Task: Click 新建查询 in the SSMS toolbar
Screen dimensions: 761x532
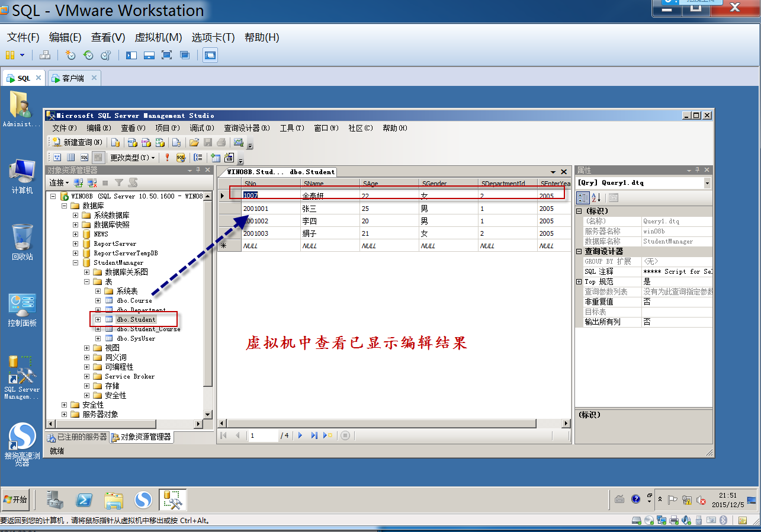Action: pos(77,142)
